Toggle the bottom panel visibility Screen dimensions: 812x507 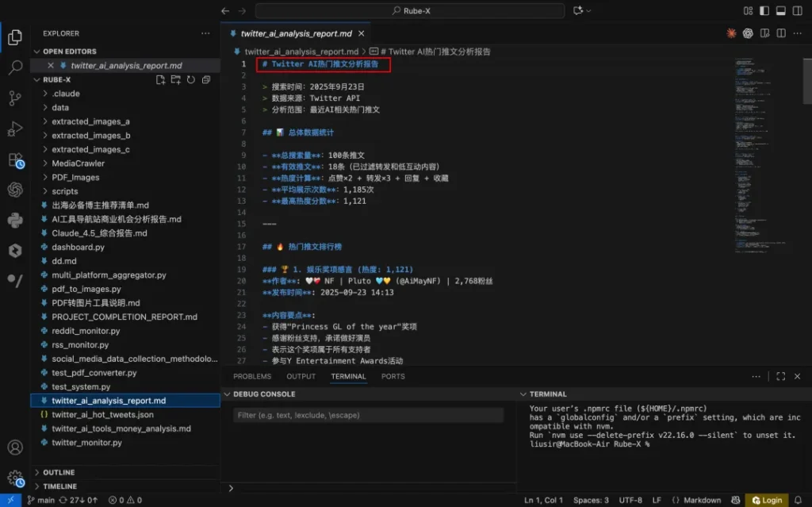coord(781,10)
